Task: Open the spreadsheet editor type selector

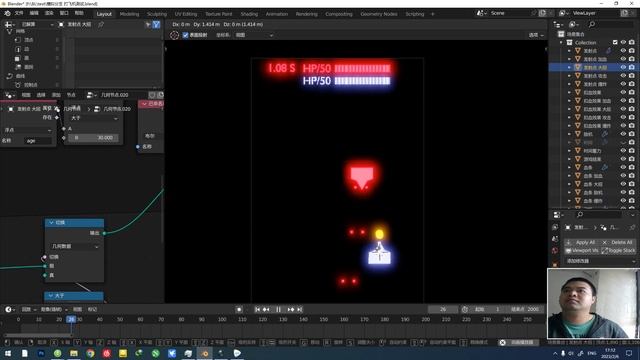Action: click(x=9, y=24)
